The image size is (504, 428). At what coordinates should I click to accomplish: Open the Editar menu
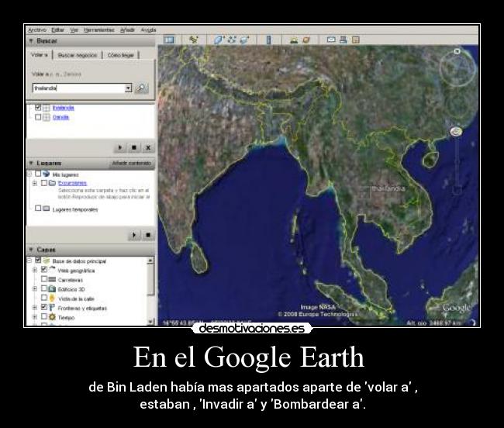58,30
